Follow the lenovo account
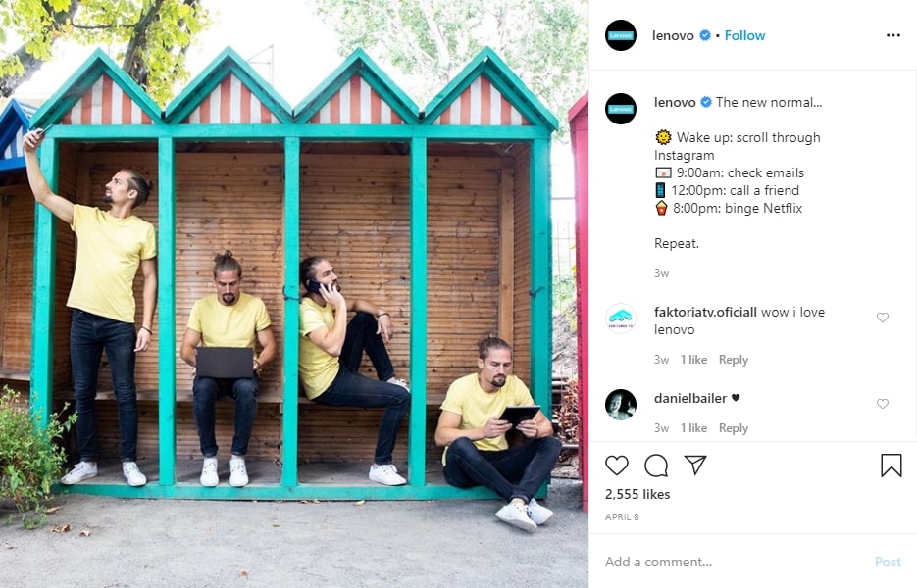 pos(744,35)
